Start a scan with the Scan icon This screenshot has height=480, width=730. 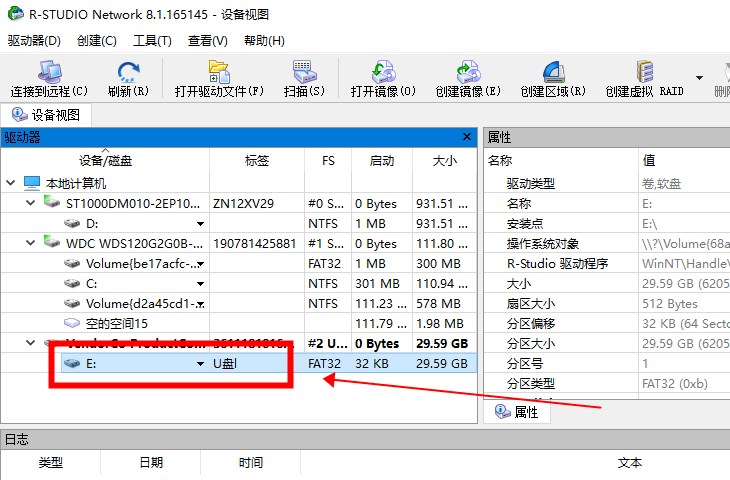click(x=304, y=72)
